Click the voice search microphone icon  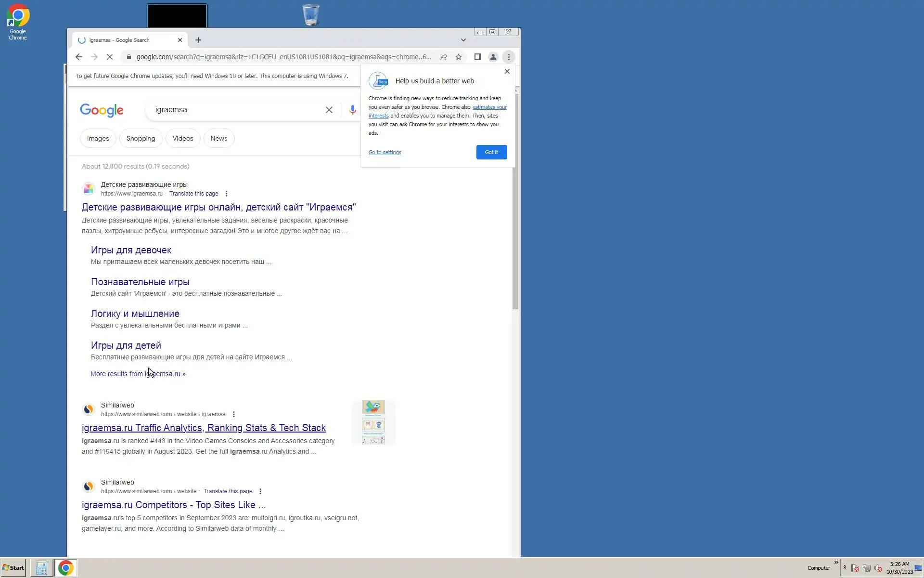[352, 110]
